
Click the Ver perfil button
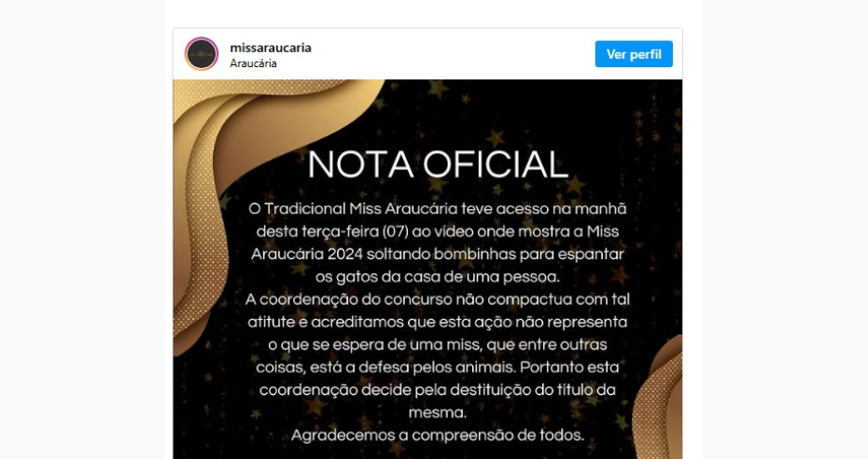point(634,54)
